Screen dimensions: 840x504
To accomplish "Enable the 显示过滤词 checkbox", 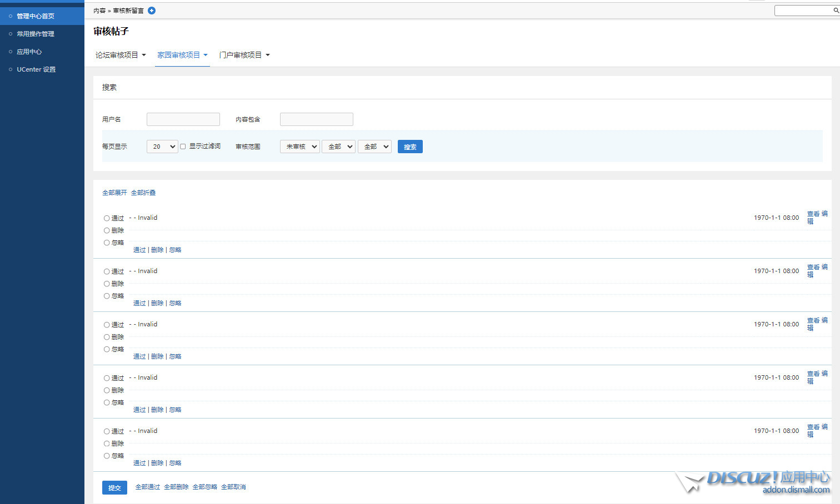I will [x=183, y=147].
